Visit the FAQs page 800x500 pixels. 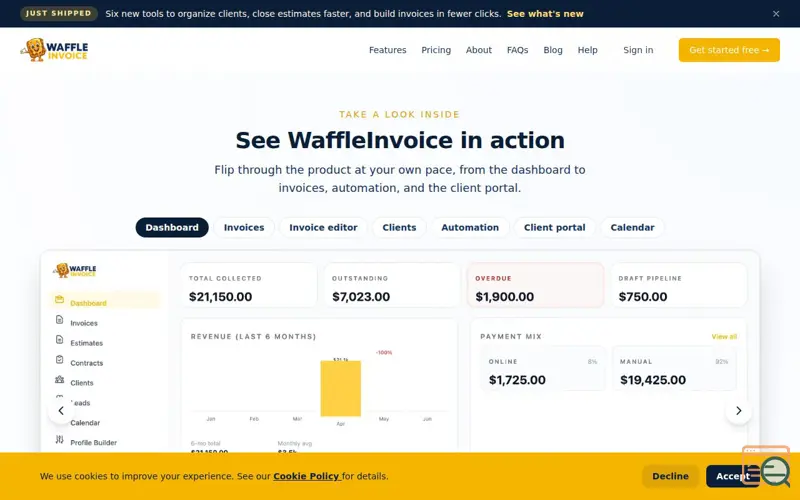point(517,50)
